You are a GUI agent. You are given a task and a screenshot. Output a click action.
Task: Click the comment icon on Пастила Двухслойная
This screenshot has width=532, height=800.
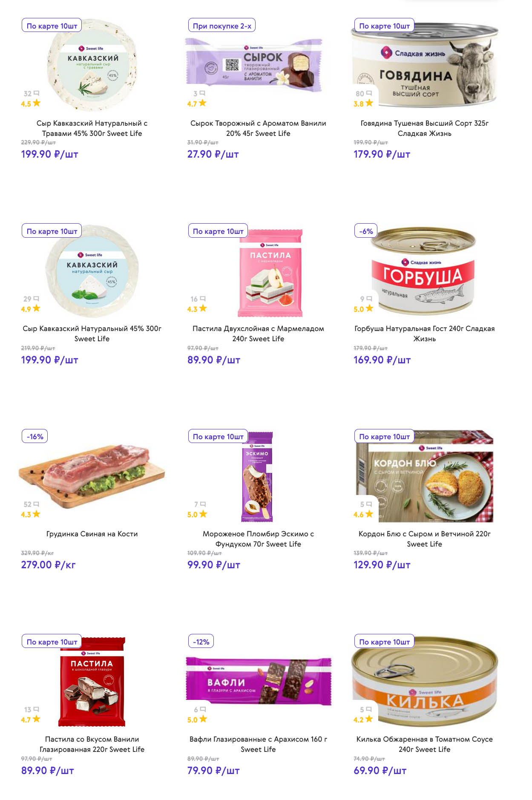[x=203, y=299]
